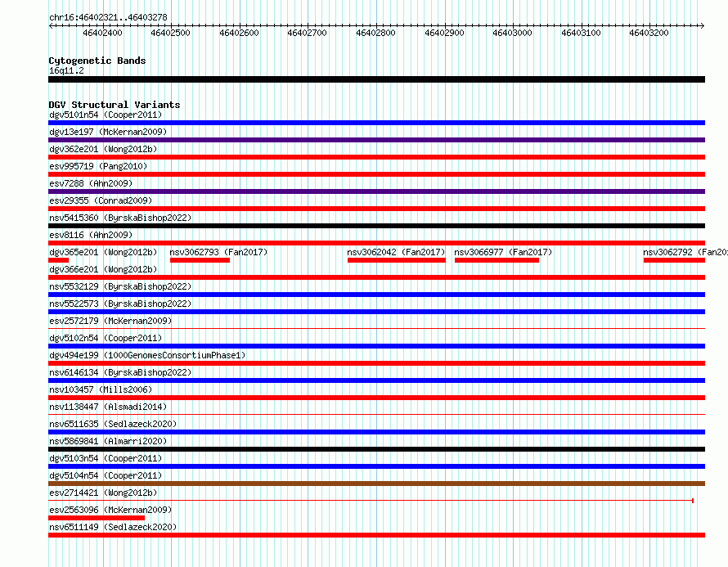Click dgv365e201 (Wong2012b) label

[x=103, y=252]
